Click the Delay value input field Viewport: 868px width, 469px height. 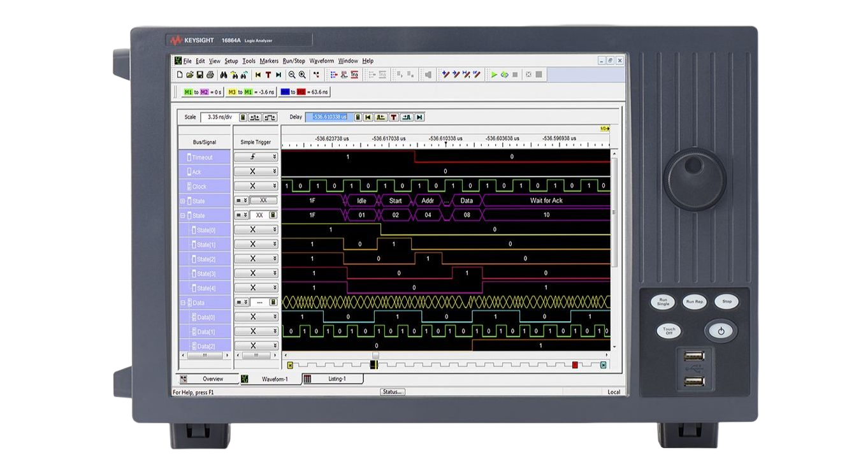pyautogui.click(x=328, y=117)
